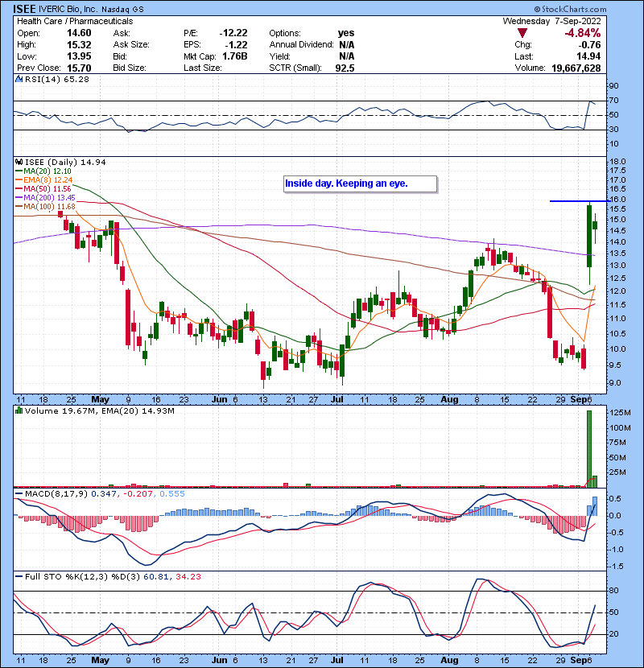Click the -4.84% percent change value

[583, 33]
